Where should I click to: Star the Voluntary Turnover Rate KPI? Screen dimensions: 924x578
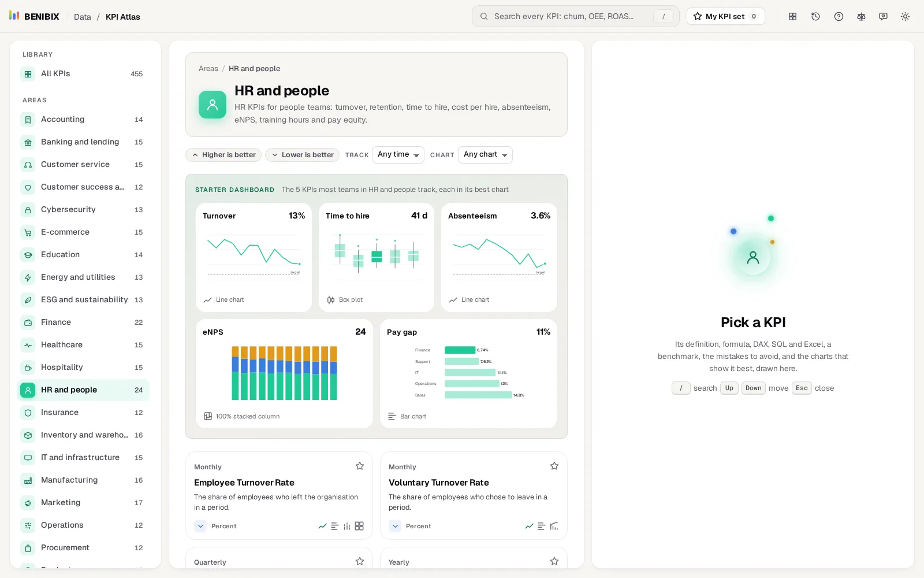[554, 466]
